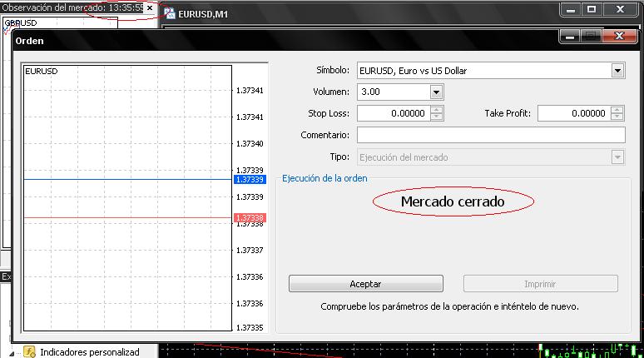Close the Observación del mercado panel
The width and height of the screenshot is (644, 358).
coord(150,8)
